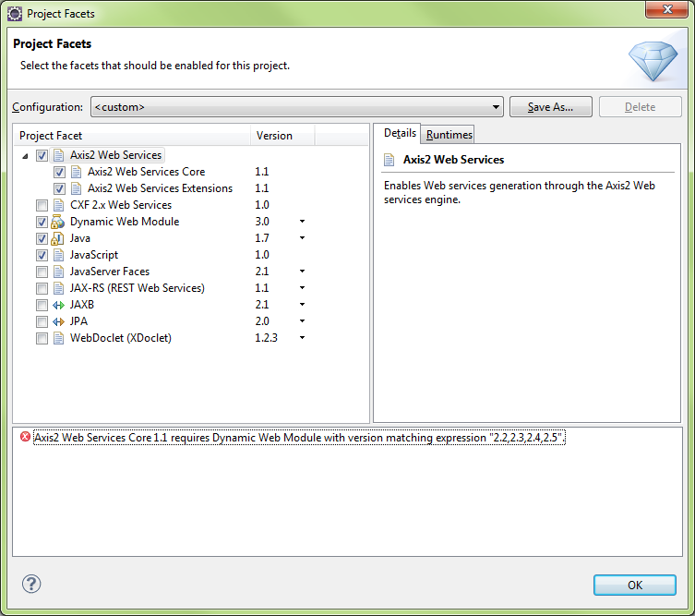Select the CXF 2.x Web Services label
The height and width of the screenshot is (616, 695).
[x=121, y=205]
